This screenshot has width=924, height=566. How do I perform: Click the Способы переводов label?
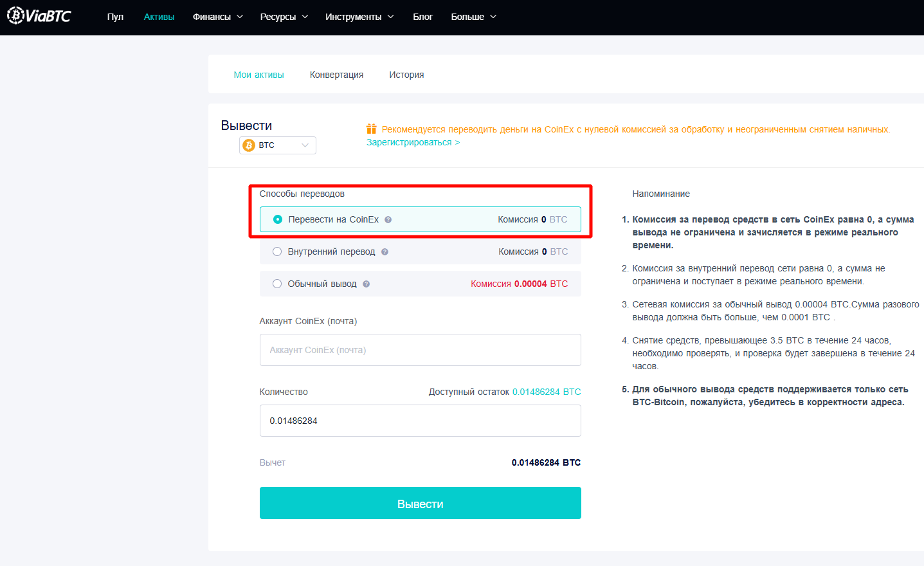click(x=302, y=194)
